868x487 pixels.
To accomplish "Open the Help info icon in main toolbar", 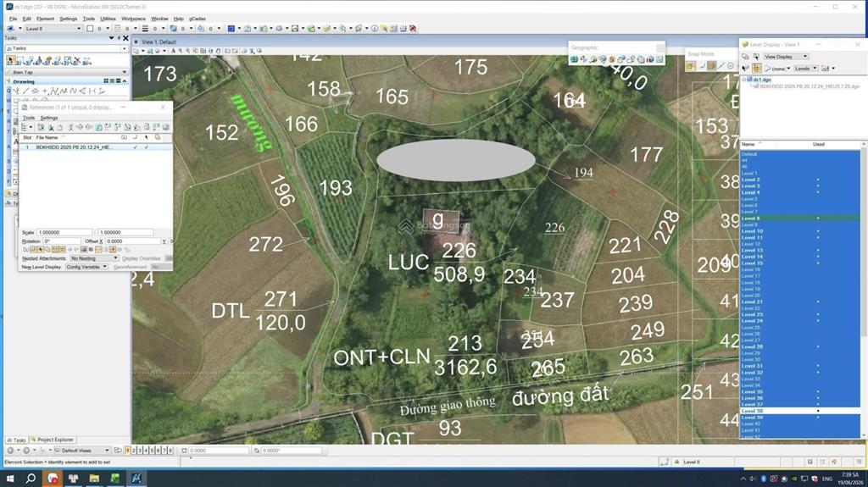I will click(x=374, y=28).
